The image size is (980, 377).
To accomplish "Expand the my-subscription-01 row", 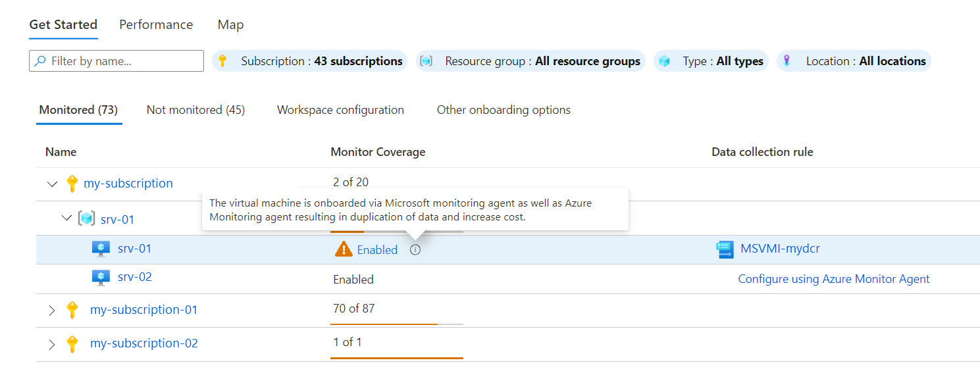I will click(x=53, y=310).
